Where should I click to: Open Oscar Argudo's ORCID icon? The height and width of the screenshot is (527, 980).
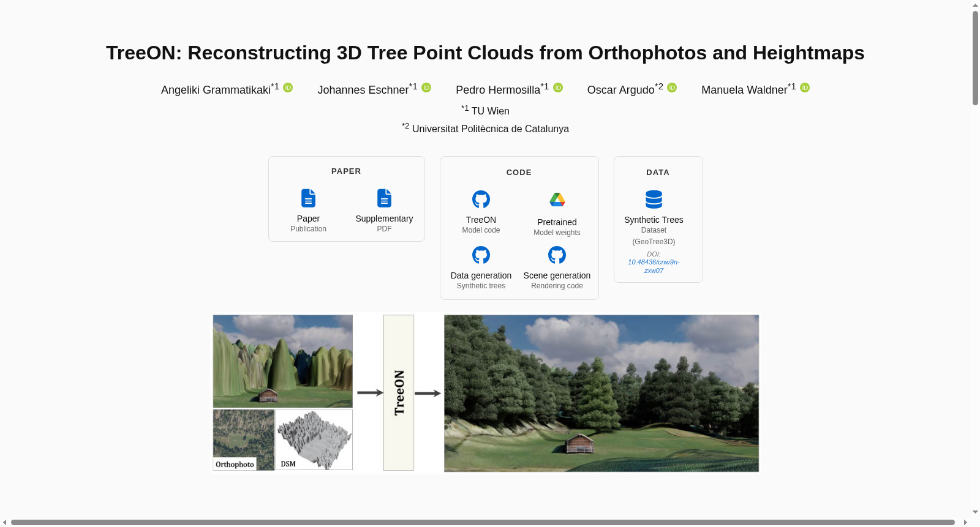click(x=672, y=88)
